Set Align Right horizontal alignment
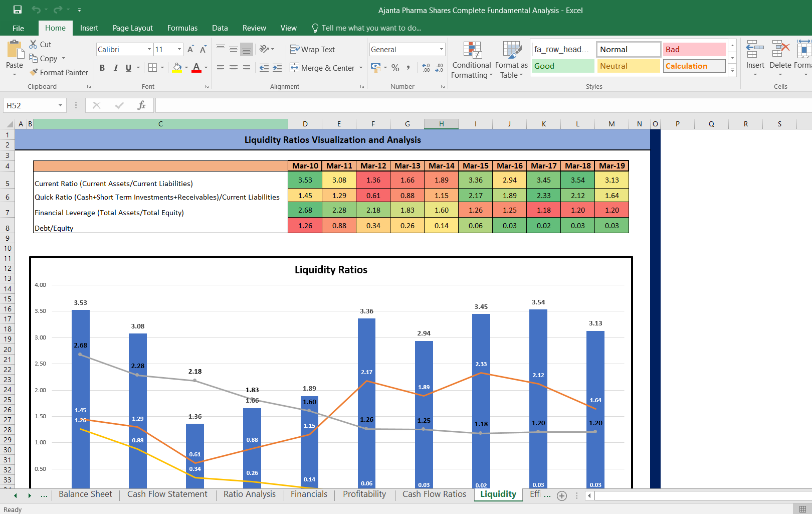Image resolution: width=812 pixels, height=514 pixels. 247,68
